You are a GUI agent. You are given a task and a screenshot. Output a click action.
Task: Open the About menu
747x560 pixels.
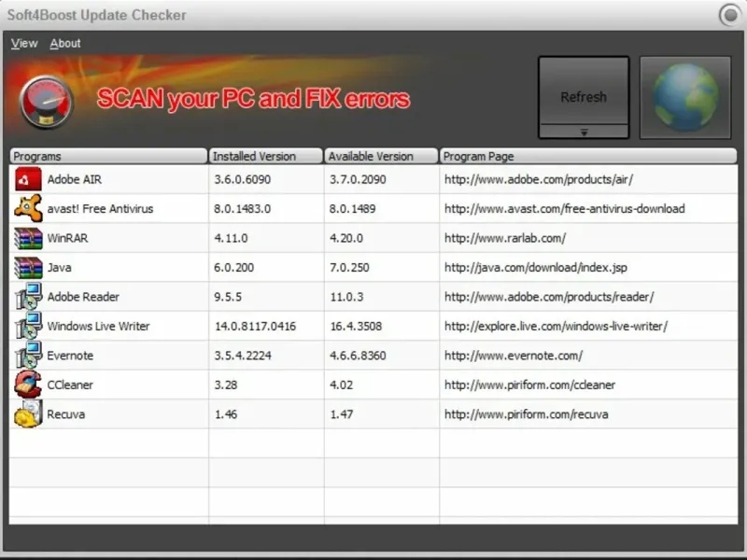click(x=65, y=43)
